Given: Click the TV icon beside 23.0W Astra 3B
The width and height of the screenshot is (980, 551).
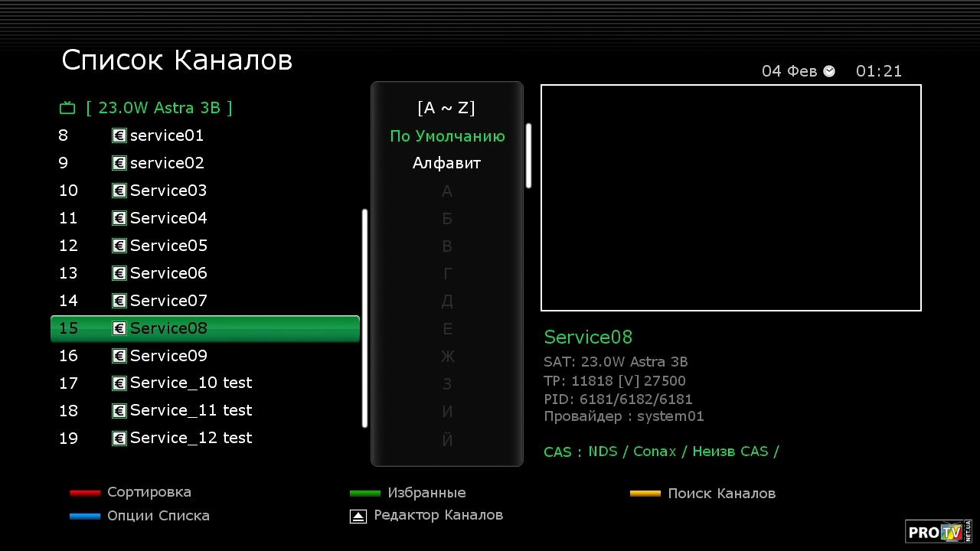Looking at the screenshot, I should (67, 108).
